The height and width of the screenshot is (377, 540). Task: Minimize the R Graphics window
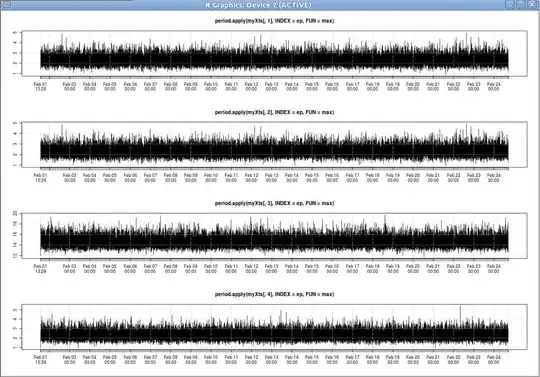click(510, 4)
